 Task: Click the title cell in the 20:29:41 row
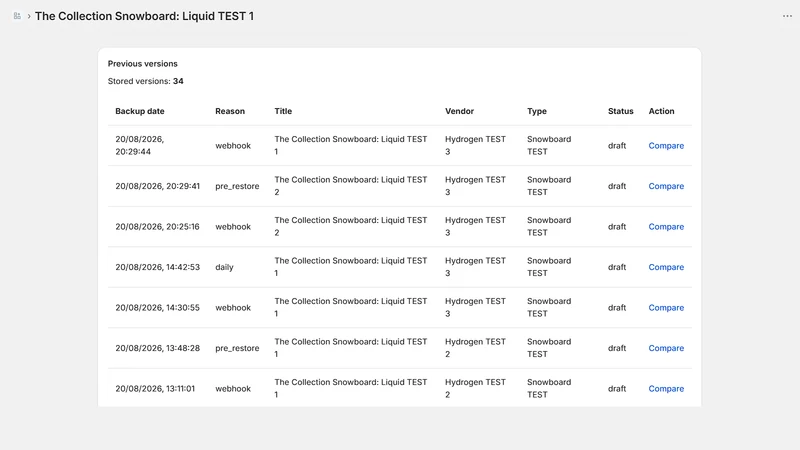(x=351, y=186)
